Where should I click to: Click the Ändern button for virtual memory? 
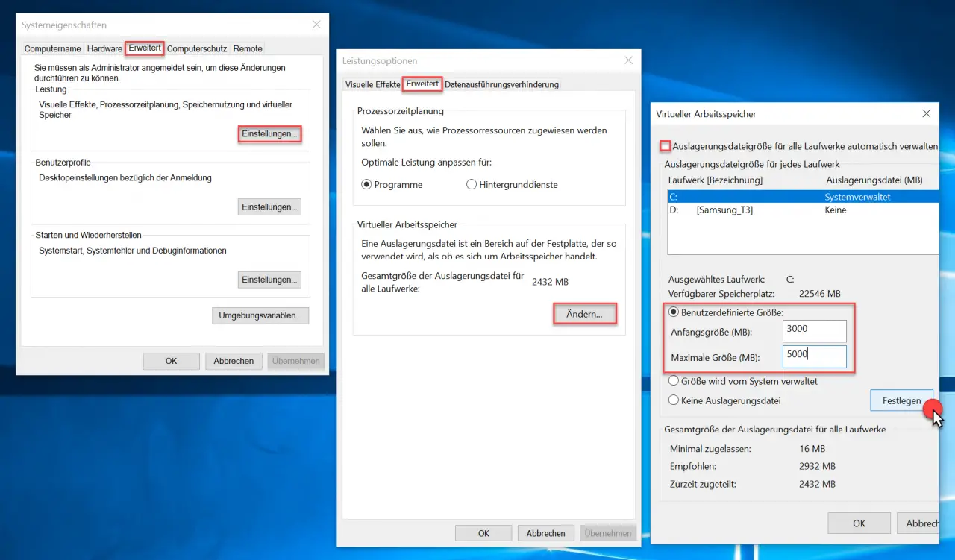(584, 313)
